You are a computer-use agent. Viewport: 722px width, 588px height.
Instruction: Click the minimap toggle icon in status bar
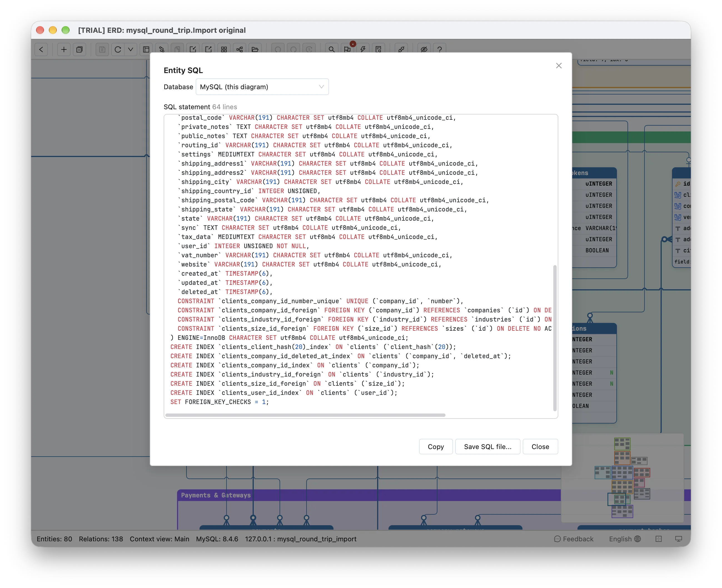point(658,539)
